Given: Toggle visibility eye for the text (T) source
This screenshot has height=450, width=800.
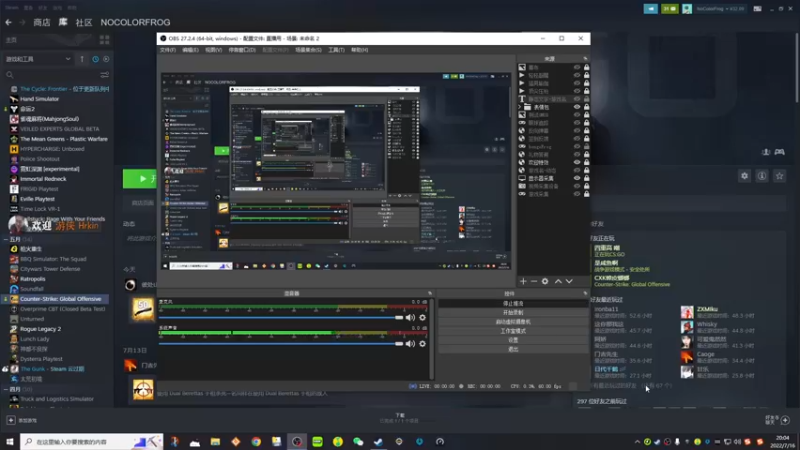Looking at the screenshot, I should click(577, 99).
